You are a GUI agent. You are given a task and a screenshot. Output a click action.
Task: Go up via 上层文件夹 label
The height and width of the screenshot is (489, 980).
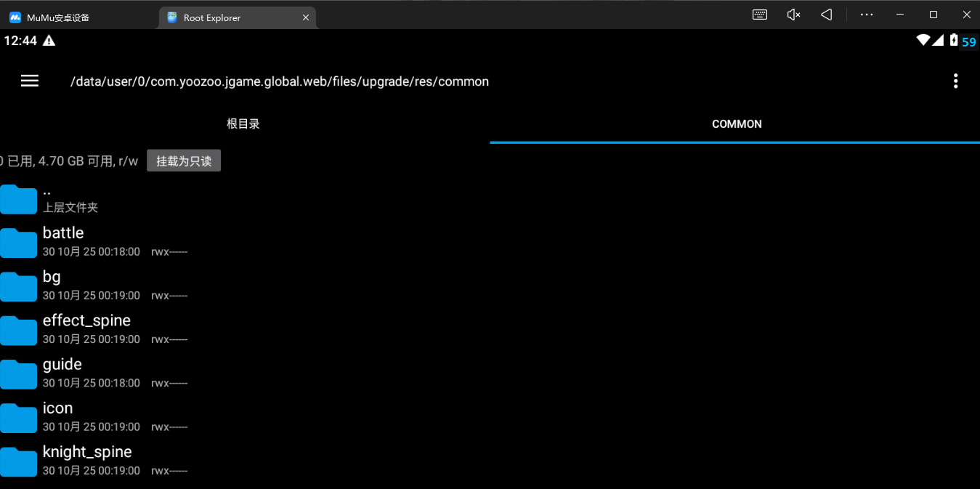[x=70, y=208]
